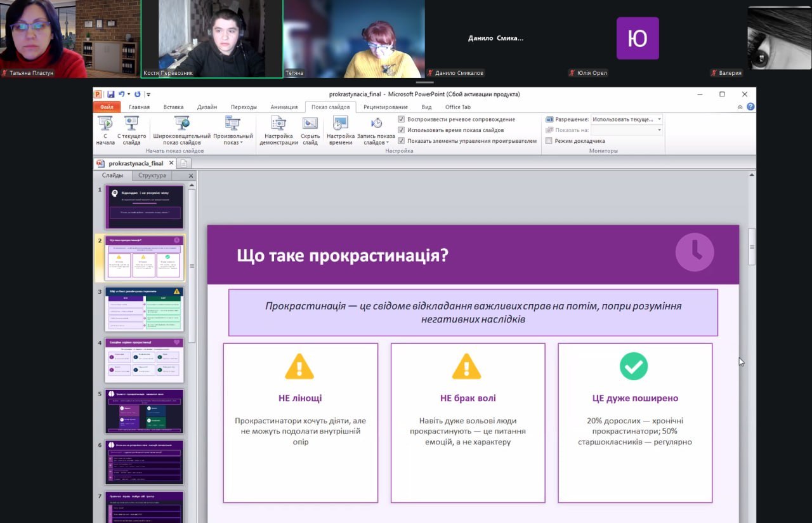812x523 pixels.
Task: Click the slide editor vertical scrollbar thumb
Action: click(752, 246)
